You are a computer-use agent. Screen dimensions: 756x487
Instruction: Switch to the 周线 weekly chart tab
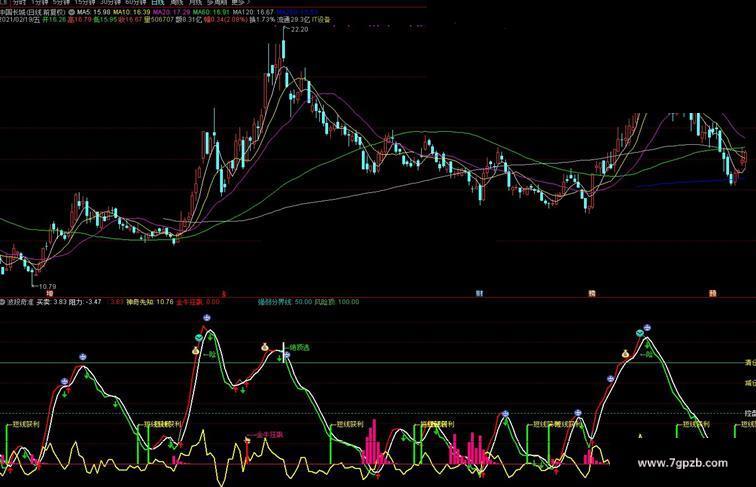[x=176, y=2]
